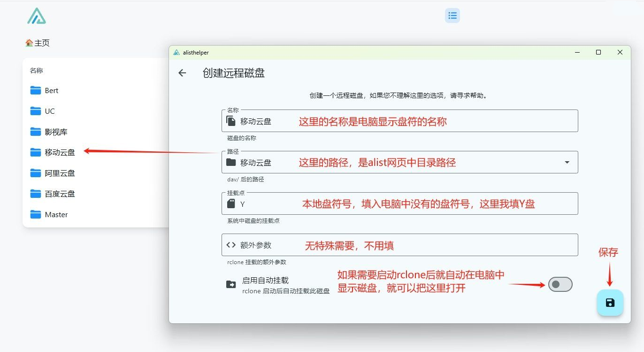
Task: Open the 移动云盘 entry in the file list
Action: 60,153
